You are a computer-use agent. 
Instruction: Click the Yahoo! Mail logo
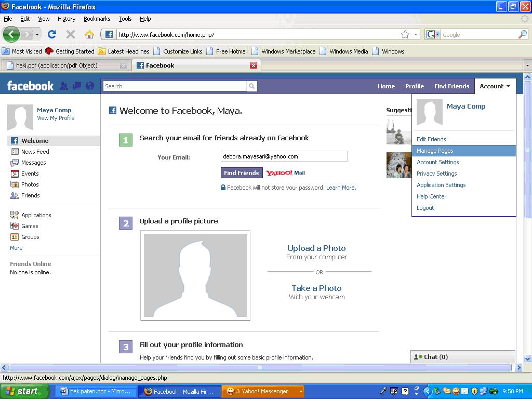285,173
